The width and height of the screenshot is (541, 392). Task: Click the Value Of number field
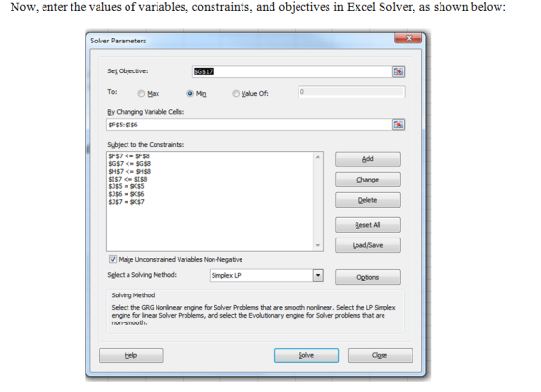point(352,92)
